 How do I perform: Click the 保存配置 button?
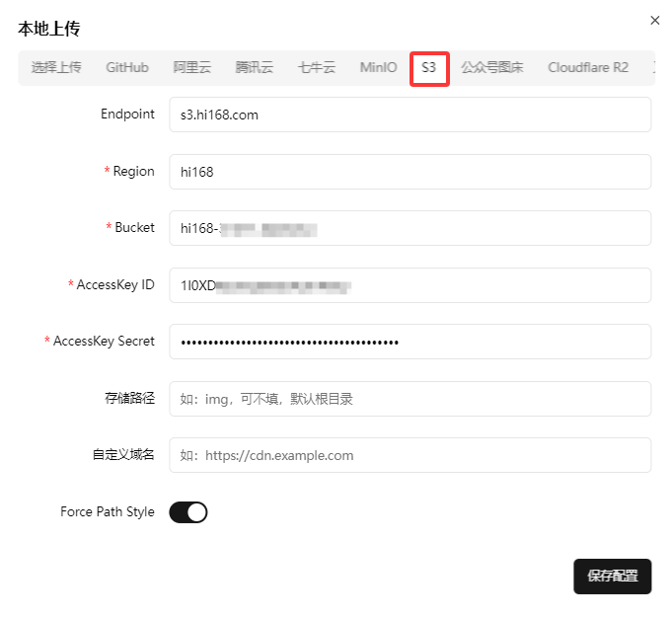coord(612,577)
